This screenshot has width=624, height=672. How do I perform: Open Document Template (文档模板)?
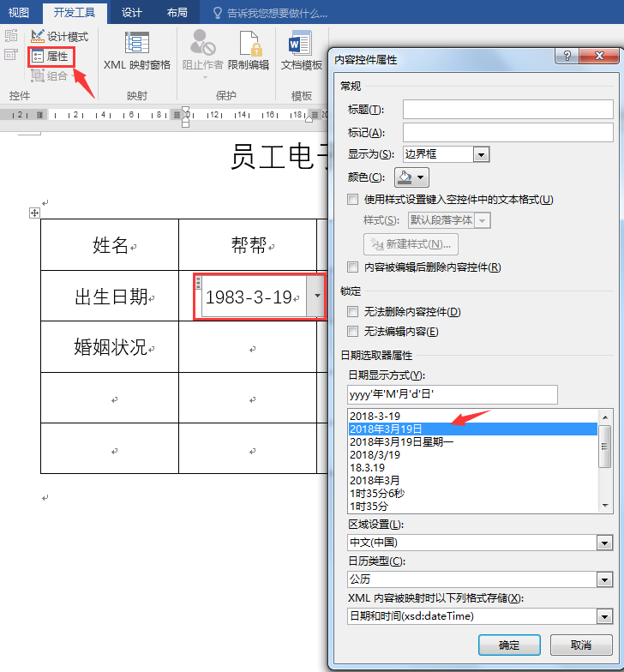click(302, 51)
